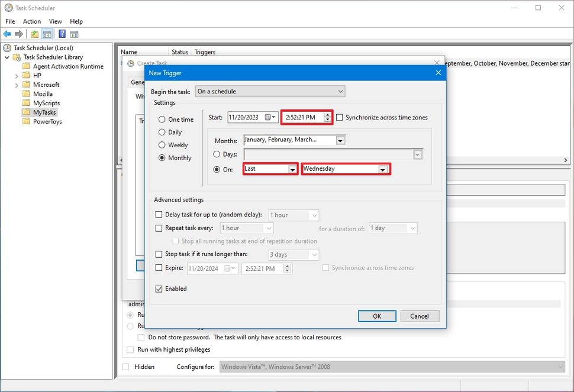Check the Repeat task every option
Viewport: 574px width, 392px height.
pyautogui.click(x=159, y=228)
